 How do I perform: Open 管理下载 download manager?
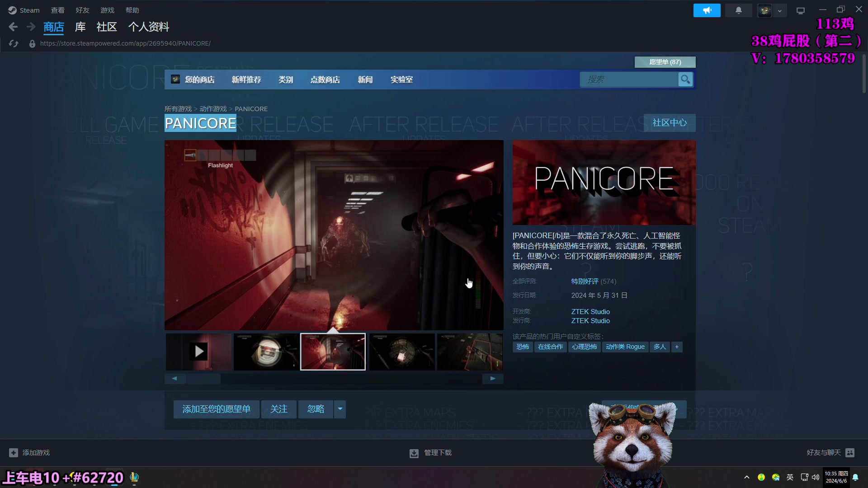[431, 453]
